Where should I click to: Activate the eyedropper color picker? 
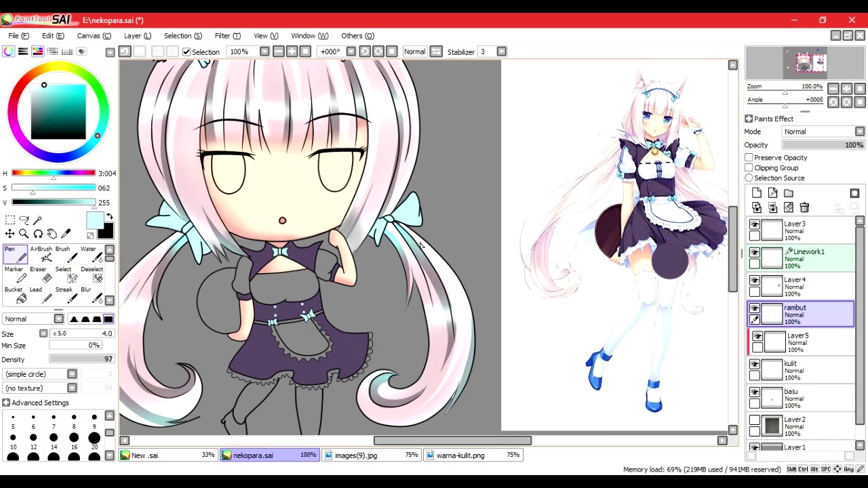[66, 234]
